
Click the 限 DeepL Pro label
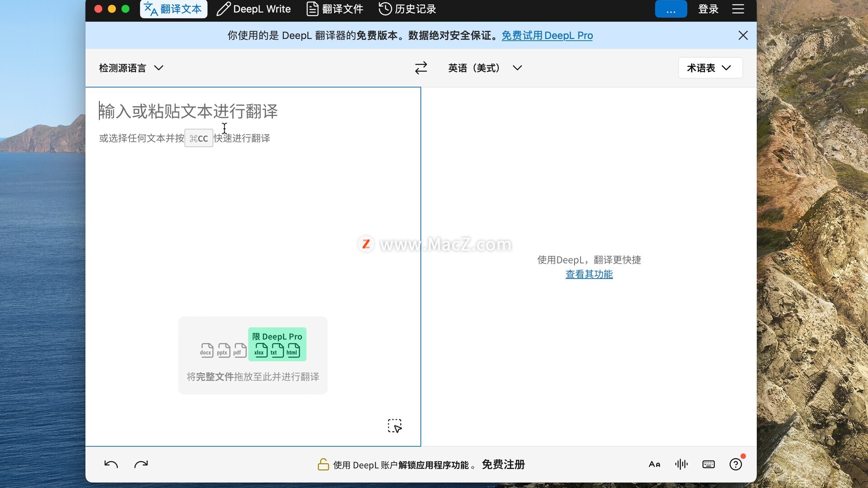pyautogui.click(x=277, y=337)
